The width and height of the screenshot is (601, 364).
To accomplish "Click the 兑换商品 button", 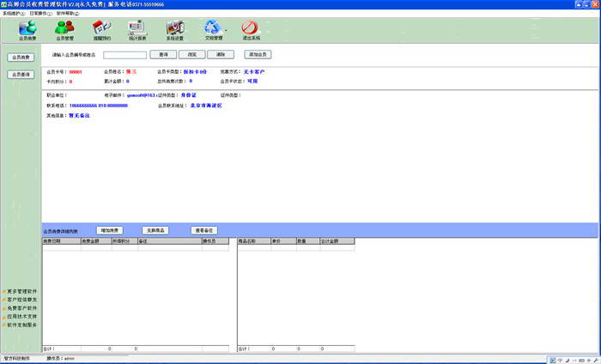I will tap(156, 230).
